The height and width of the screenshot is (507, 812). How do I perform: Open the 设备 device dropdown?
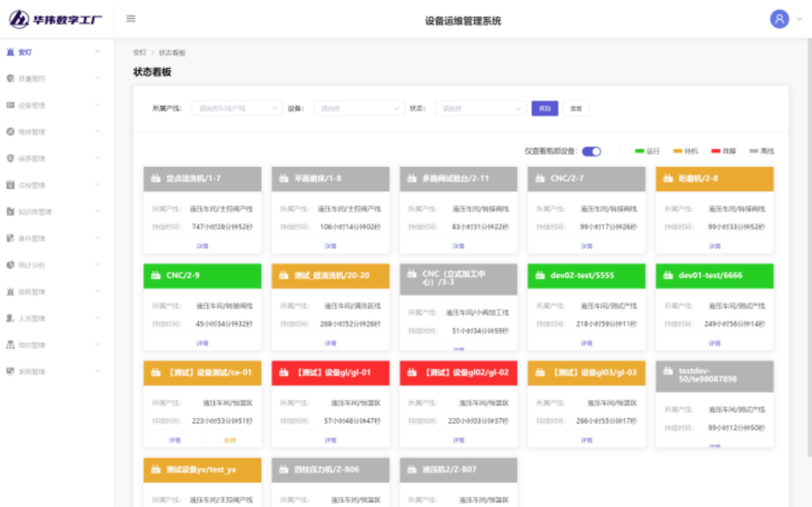359,108
